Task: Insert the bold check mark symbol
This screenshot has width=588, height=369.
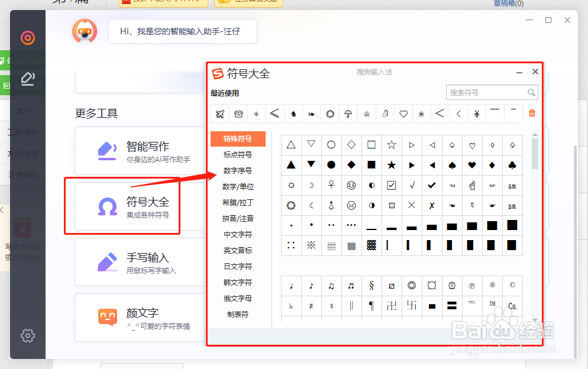Action: coord(432,185)
